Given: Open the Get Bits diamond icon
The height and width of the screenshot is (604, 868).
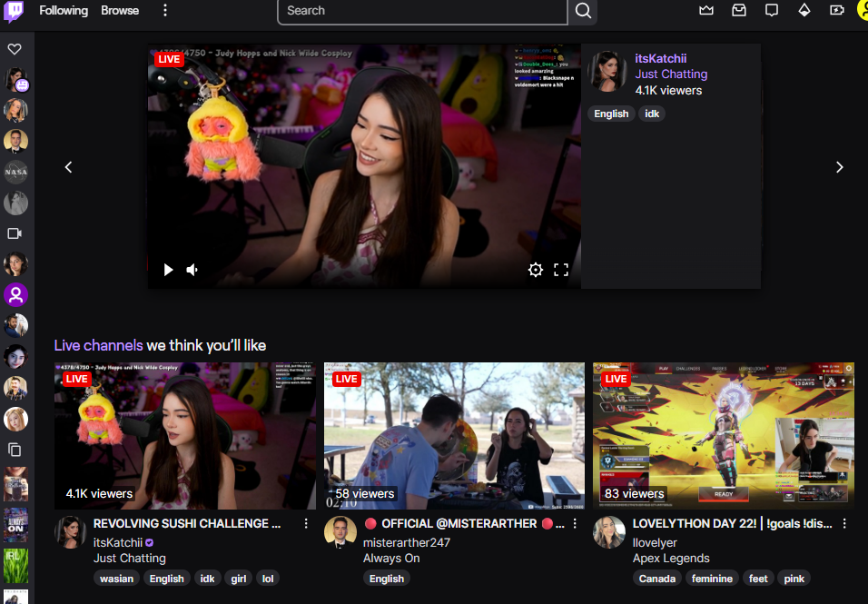Looking at the screenshot, I should tap(804, 11).
